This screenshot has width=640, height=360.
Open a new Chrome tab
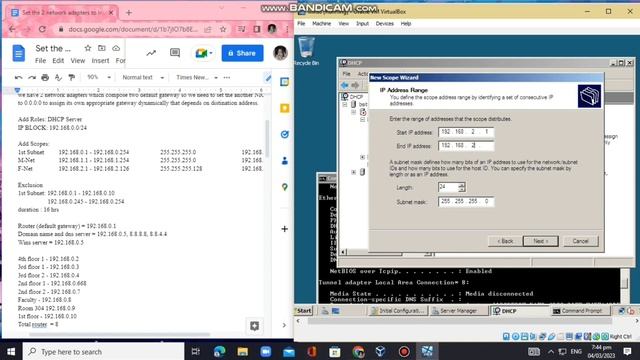coord(129,13)
